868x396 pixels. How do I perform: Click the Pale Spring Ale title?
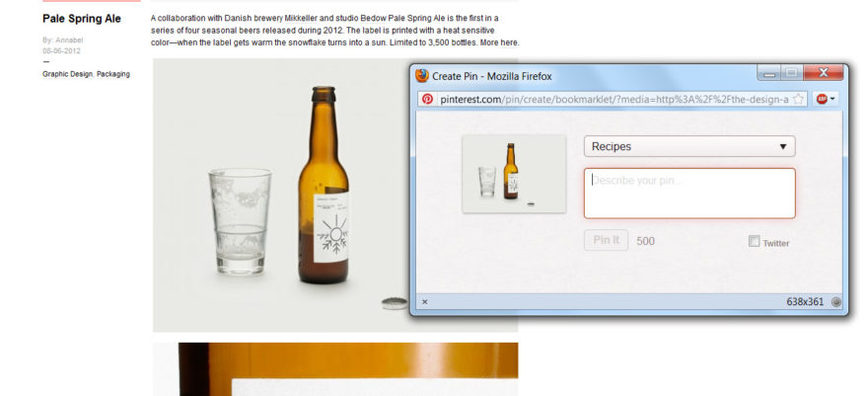[x=82, y=19]
